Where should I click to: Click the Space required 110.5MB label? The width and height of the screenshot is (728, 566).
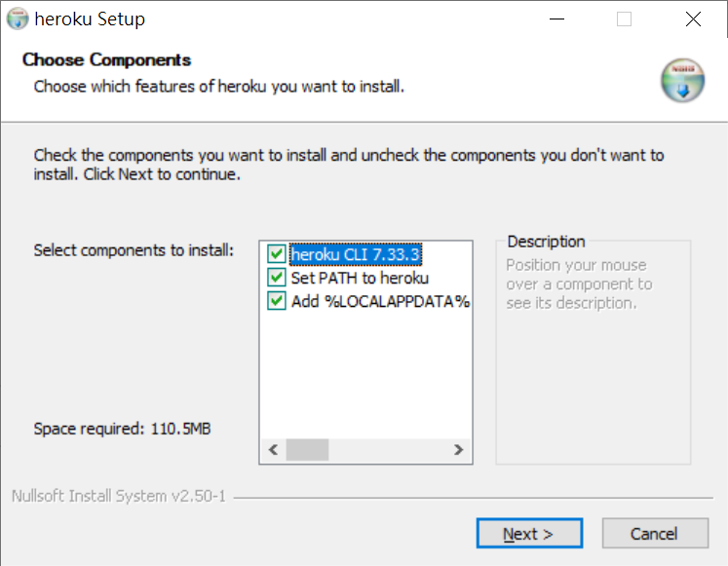pyautogui.click(x=123, y=429)
